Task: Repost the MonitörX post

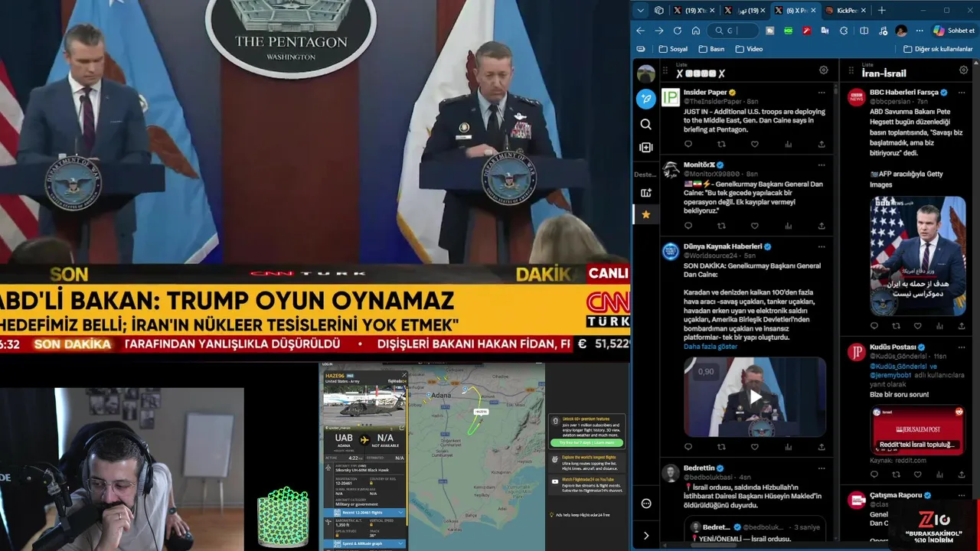Action: [x=721, y=226]
